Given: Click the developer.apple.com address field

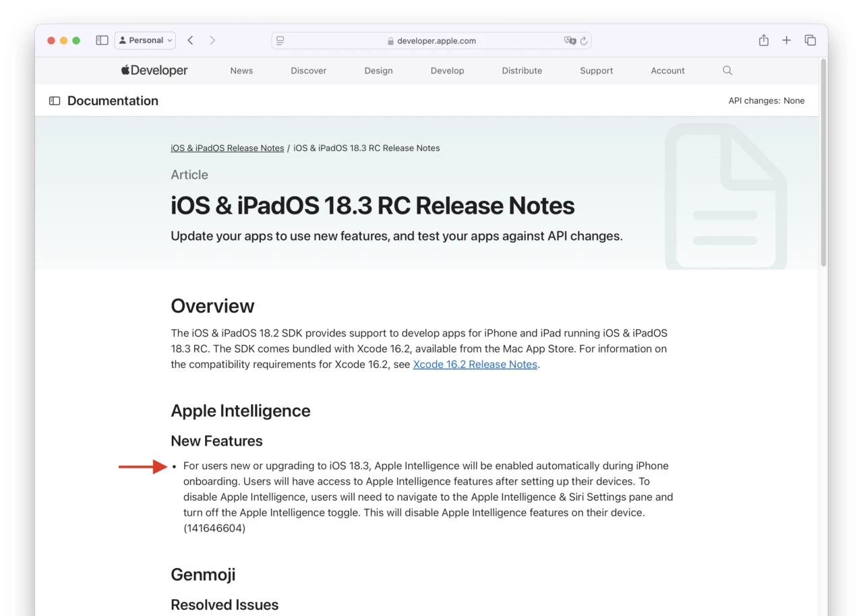Looking at the screenshot, I should [x=431, y=40].
